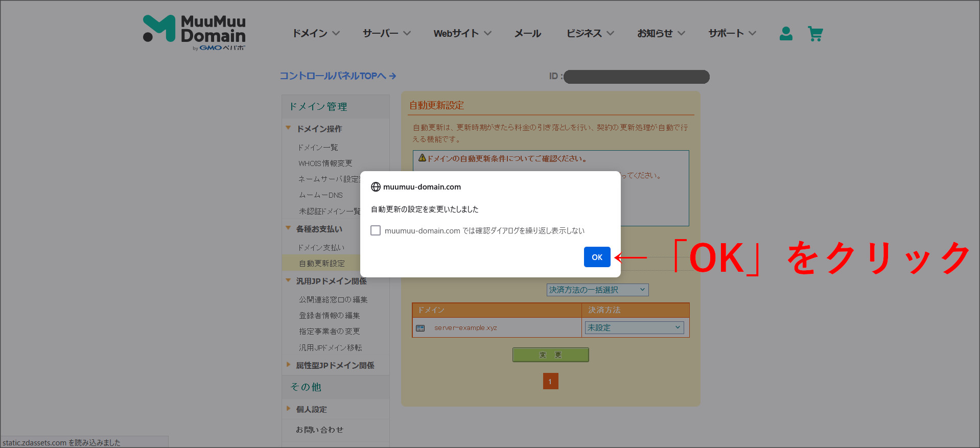Open the shopping cart icon
The image size is (980, 448).
815,34
